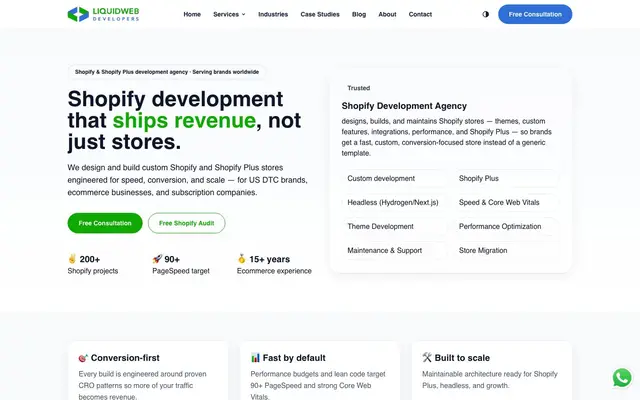Request a Free Shopify Audit
Screen dimensions: 640x400
pos(187,223)
